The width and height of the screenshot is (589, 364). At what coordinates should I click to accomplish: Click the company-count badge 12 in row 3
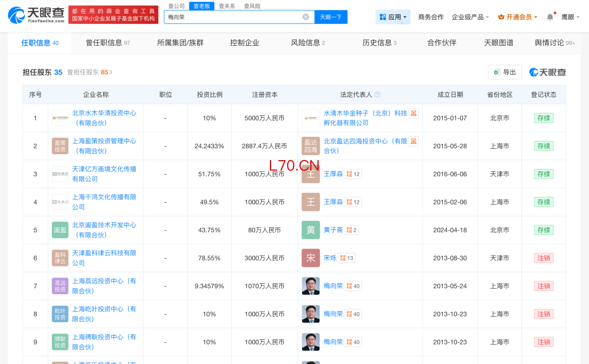pos(353,174)
